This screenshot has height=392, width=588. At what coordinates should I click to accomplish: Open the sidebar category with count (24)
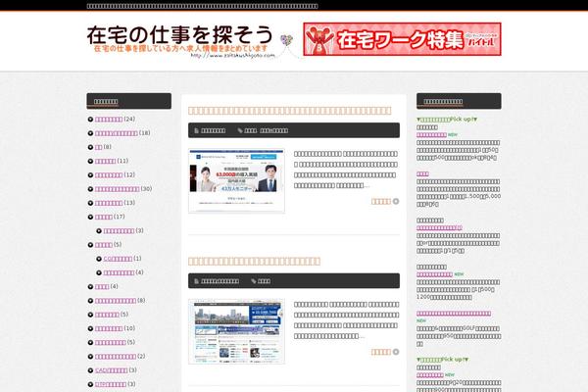(x=109, y=120)
